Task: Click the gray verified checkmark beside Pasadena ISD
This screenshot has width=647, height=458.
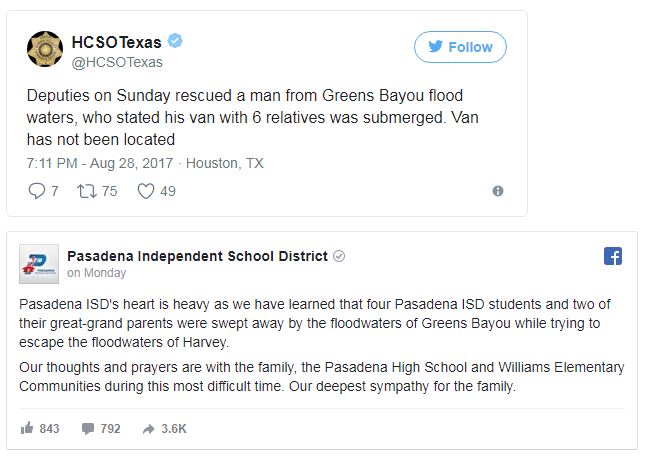Action: click(x=339, y=256)
